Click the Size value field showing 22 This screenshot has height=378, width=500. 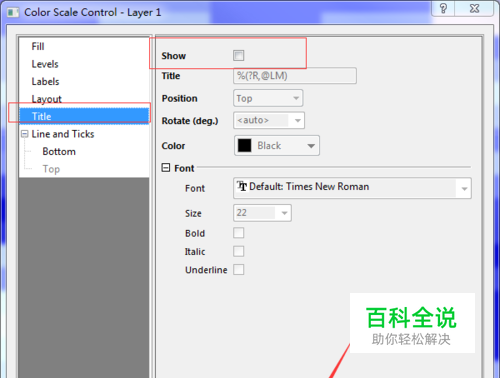coord(255,213)
